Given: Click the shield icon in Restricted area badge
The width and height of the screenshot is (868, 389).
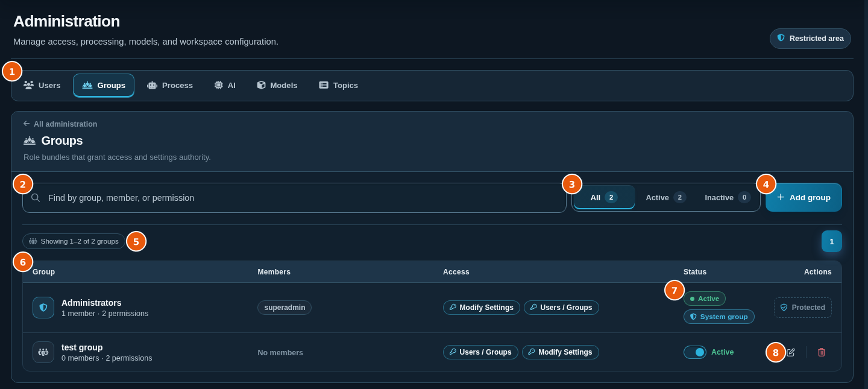Looking at the screenshot, I should (781, 38).
